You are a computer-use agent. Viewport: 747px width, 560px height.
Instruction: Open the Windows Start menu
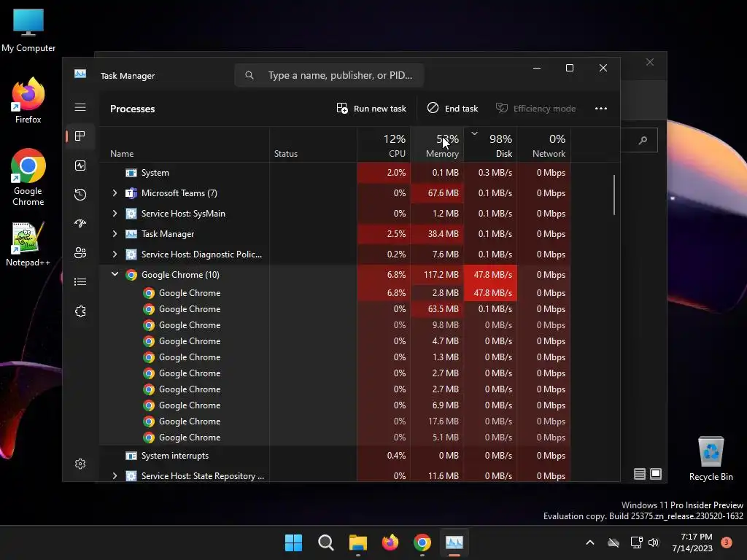[x=293, y=542]
